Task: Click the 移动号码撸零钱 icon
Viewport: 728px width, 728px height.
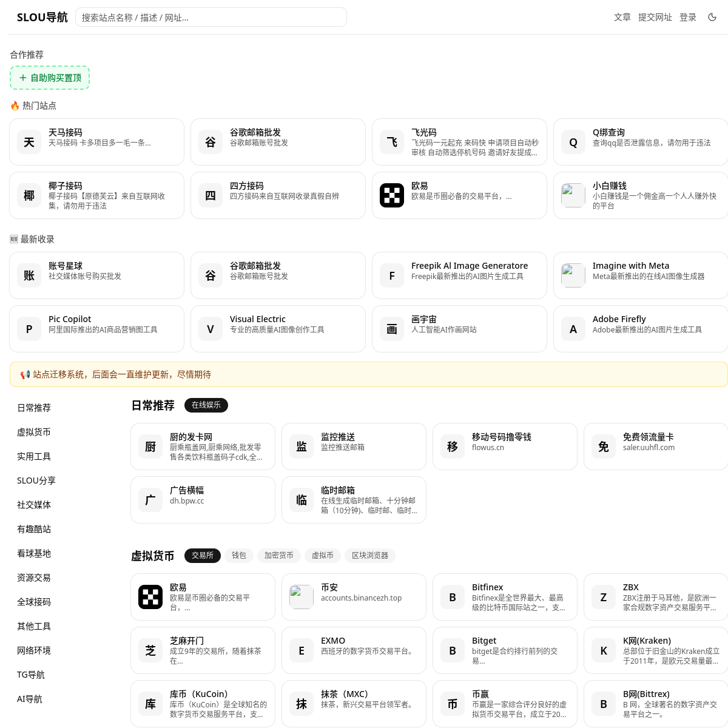Action: [453, 447]
